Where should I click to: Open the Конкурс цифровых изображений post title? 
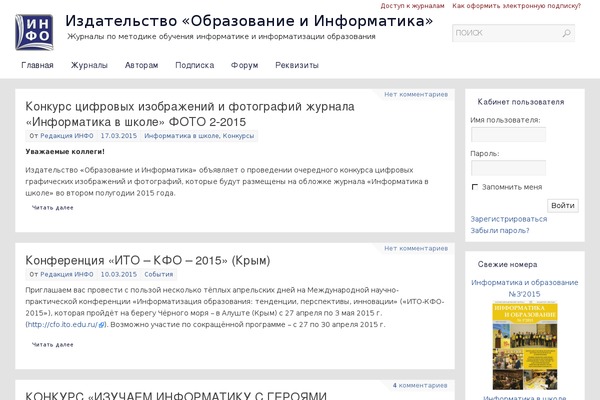click(190, 114)
